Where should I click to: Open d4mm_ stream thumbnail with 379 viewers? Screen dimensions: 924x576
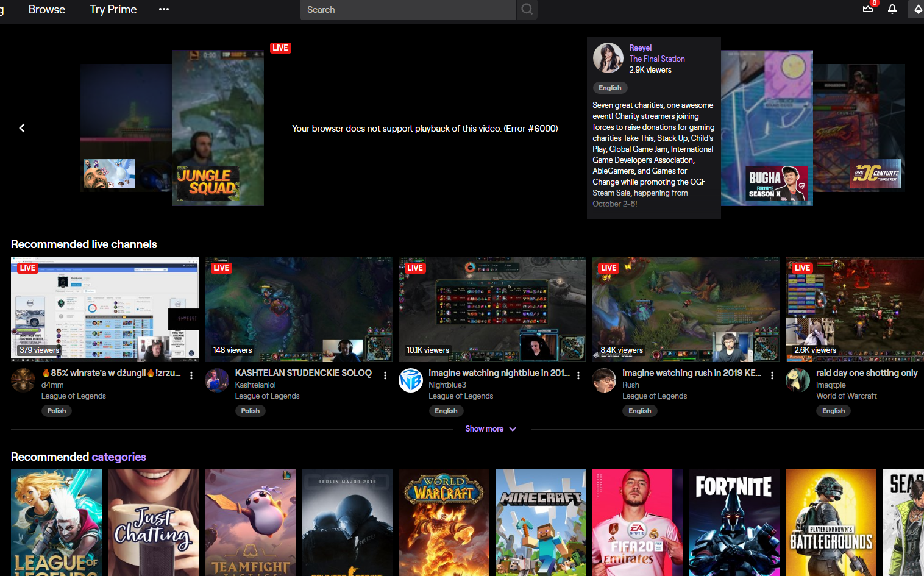(x=105, y=309)
